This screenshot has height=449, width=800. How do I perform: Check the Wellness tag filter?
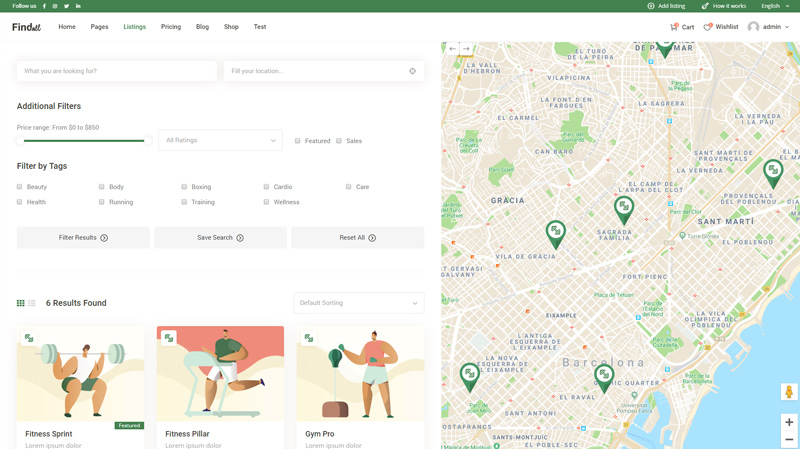(267, 202)
